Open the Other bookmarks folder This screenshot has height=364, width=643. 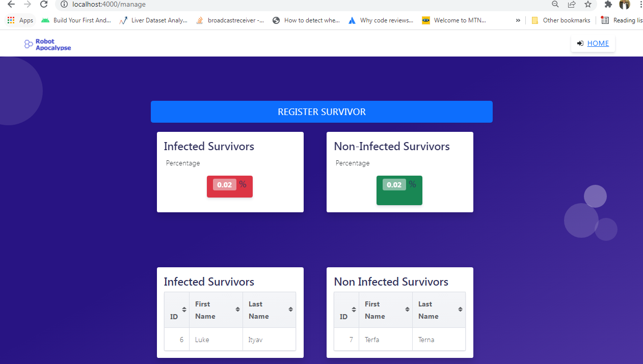click(x=561, y=20)
